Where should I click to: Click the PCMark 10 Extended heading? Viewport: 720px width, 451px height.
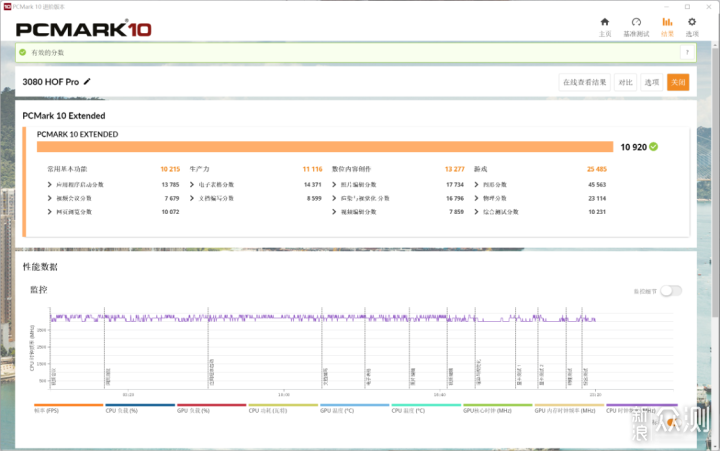coord(64,116)
